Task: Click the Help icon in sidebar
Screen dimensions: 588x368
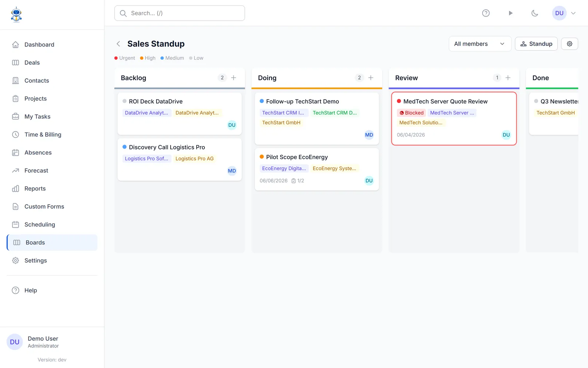Action: pyautogui.click(x=15, y=290)
